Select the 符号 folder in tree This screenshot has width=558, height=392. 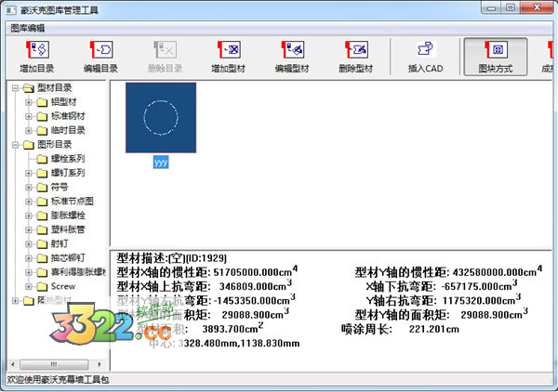[59, 187]
